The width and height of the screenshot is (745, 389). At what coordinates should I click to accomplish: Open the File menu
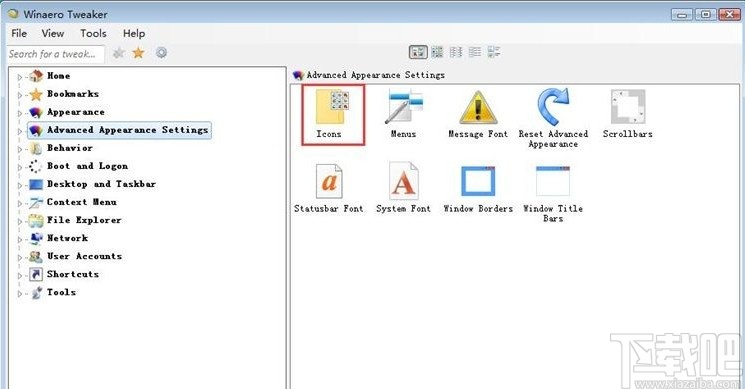19,33
